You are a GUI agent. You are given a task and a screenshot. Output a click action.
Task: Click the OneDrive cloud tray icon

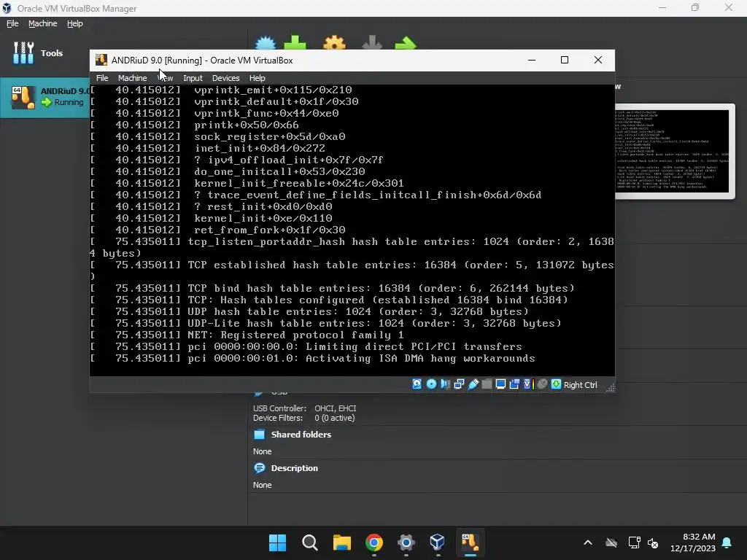point(611,542)
